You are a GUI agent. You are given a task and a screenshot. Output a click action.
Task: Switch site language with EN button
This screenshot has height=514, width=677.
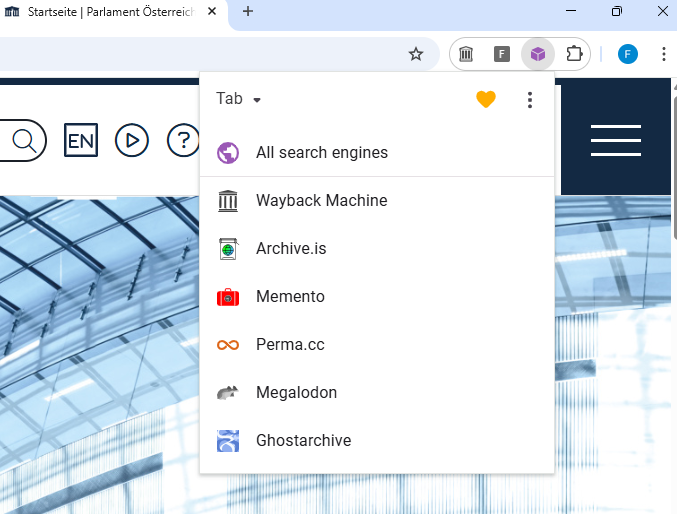[81, 140]
